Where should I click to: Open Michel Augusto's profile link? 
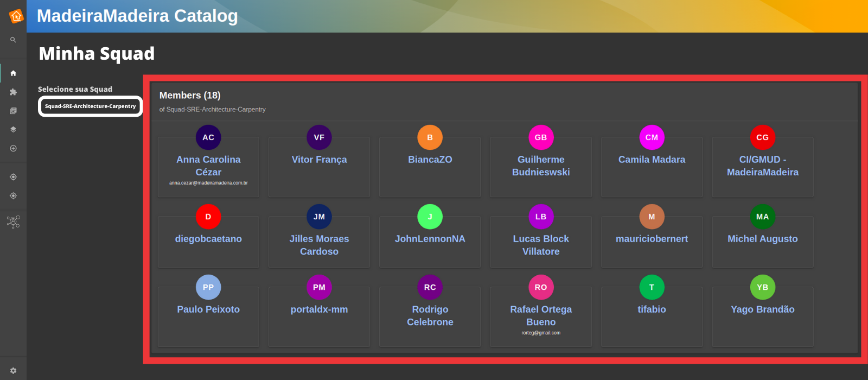pyautogui.click(x=762, y=239)
